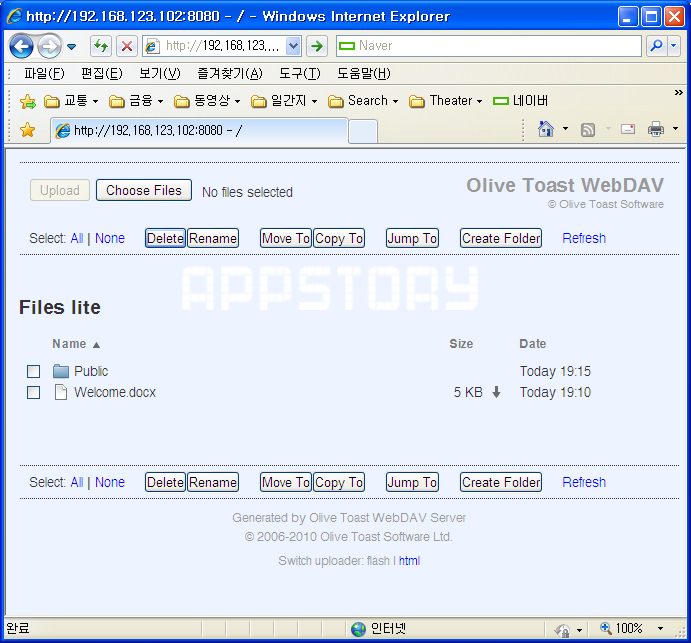Click the green Go arrow button
Viewport: 691px width, 643px height.
[317, 46]
